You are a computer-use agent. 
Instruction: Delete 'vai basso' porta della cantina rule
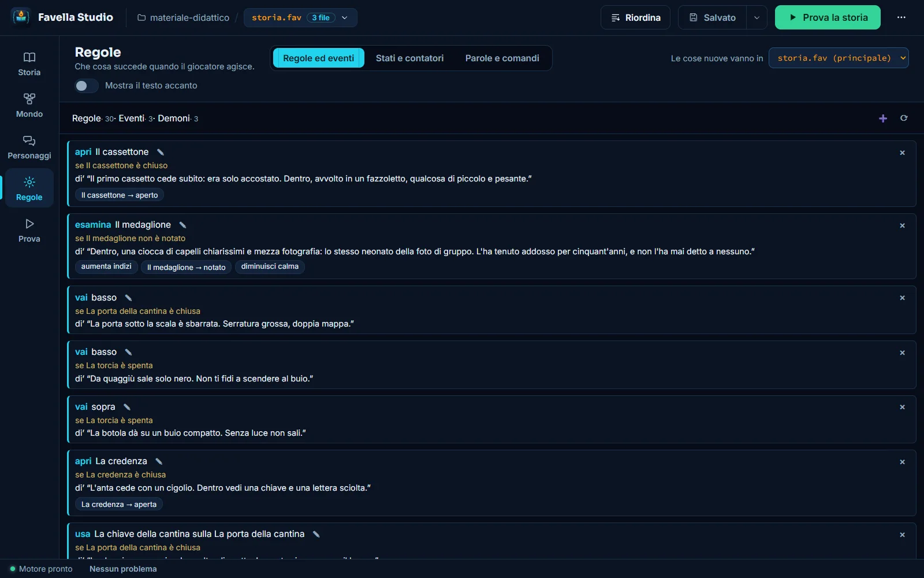(902, 298)
